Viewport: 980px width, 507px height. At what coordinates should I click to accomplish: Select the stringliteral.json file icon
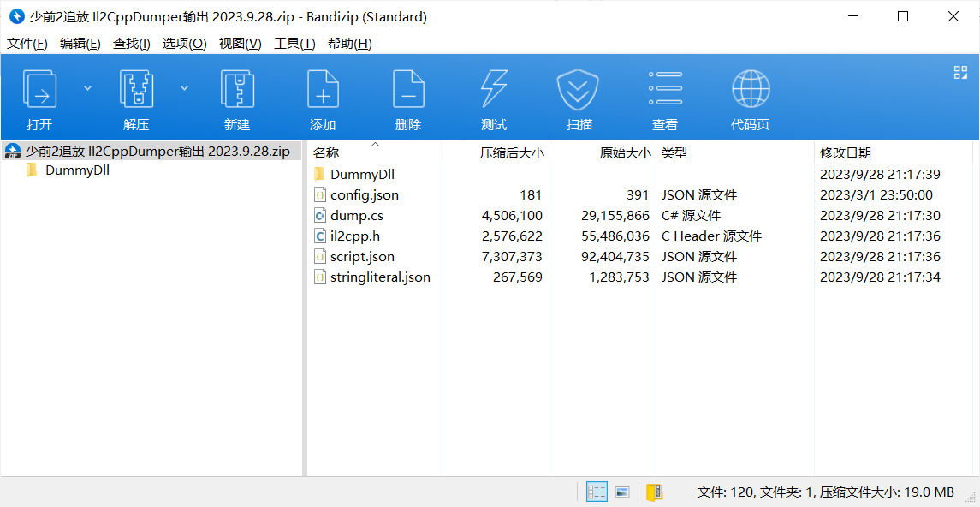pos(319,277)
